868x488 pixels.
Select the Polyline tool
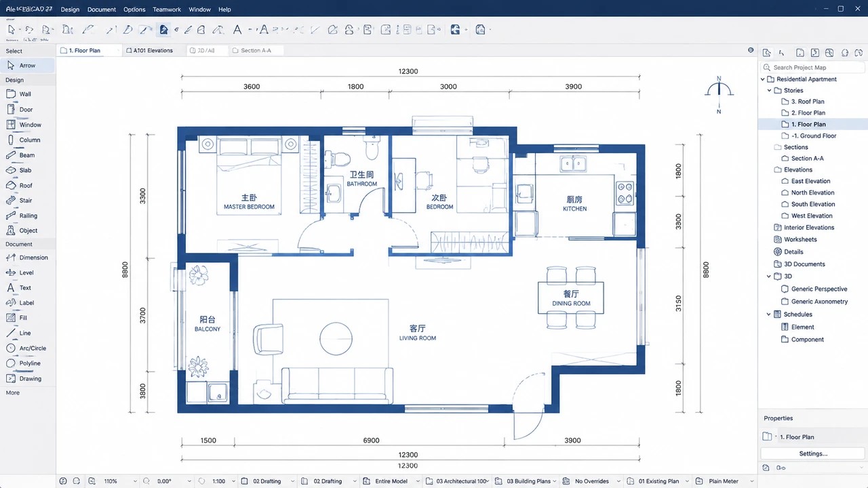[27, 363]
